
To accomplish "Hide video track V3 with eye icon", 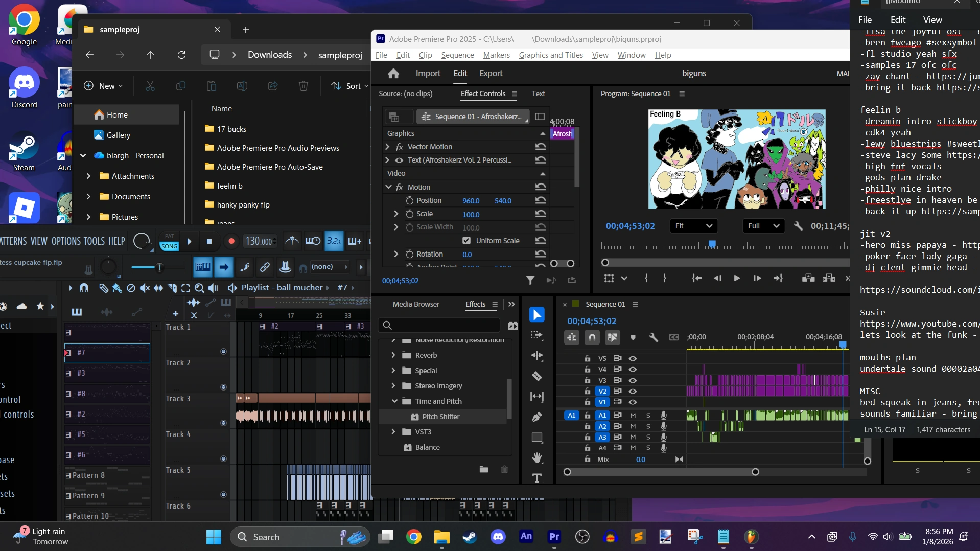I will pyautogui.click(x=633, y=380).
